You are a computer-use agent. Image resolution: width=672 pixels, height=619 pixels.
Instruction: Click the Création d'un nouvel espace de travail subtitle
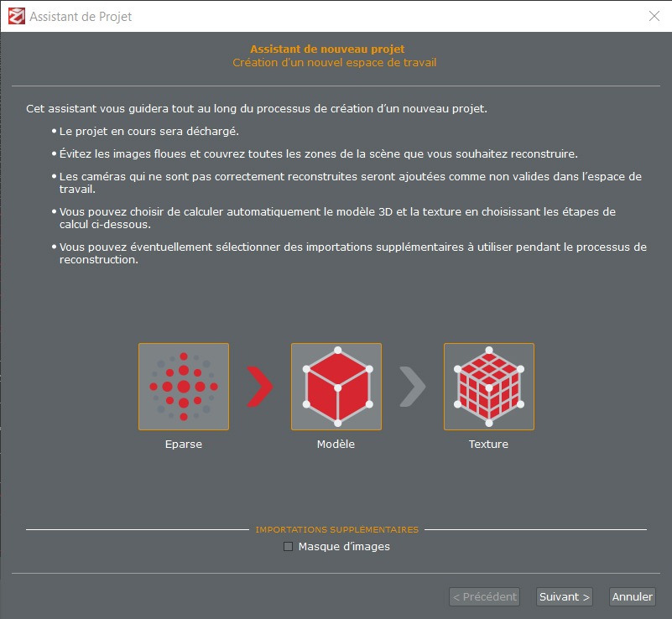point(334,63)
